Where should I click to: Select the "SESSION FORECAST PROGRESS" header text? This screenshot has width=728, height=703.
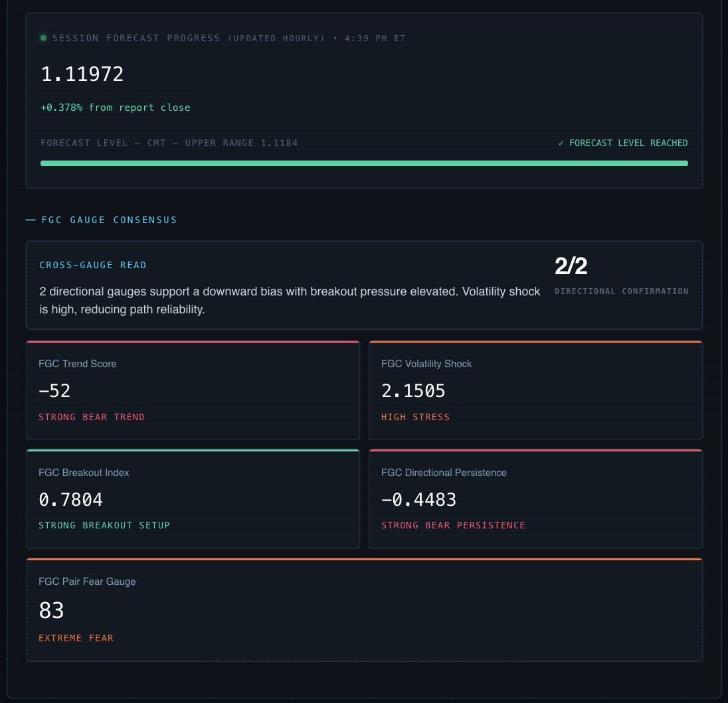pyautogui.click(x=136, y=38)
